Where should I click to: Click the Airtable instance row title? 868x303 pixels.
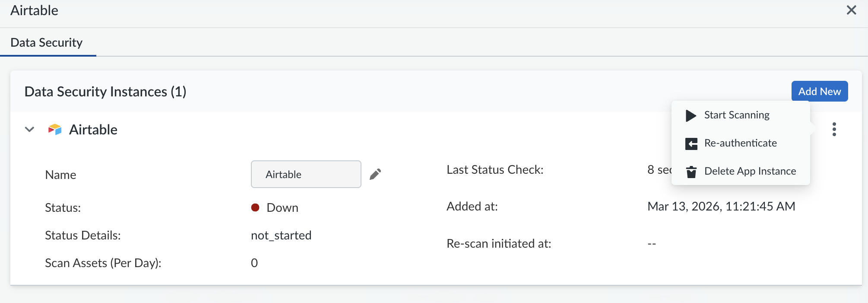(93, 130)
